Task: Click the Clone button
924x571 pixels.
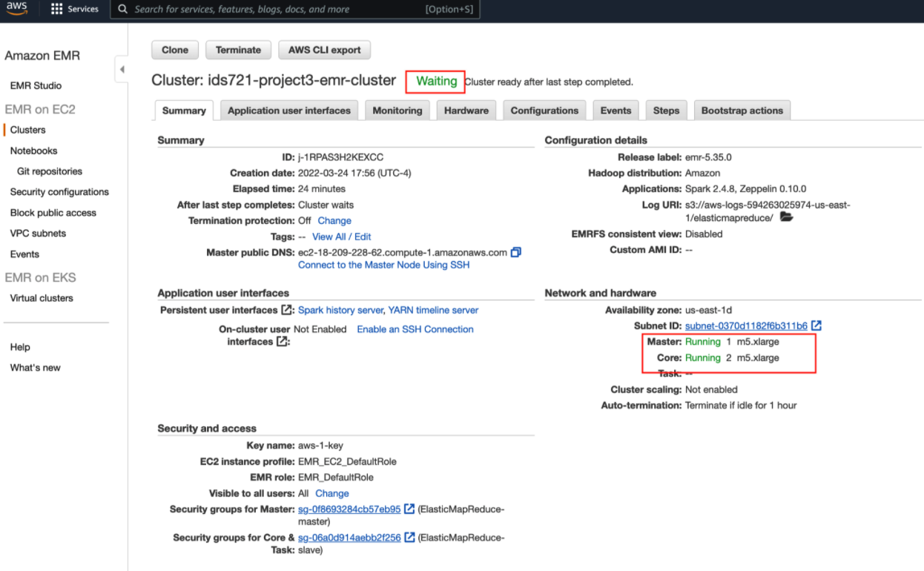Action: coord(175,50)
